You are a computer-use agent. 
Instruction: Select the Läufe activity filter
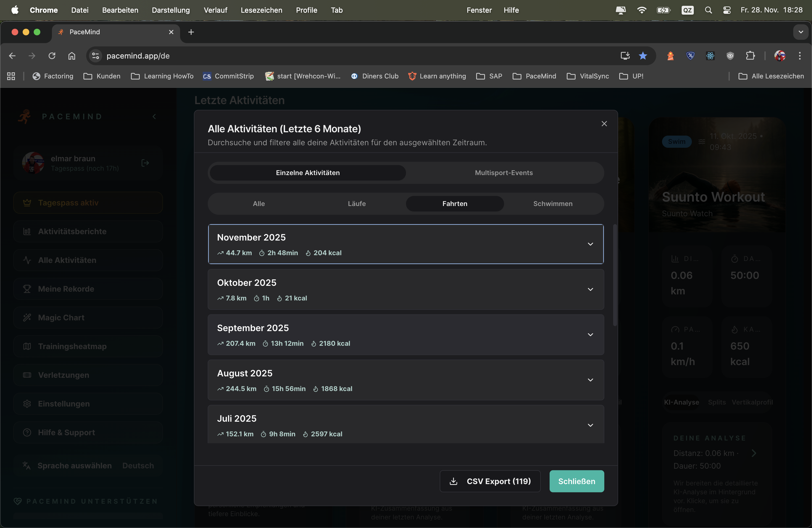click(x=357, y=204)
